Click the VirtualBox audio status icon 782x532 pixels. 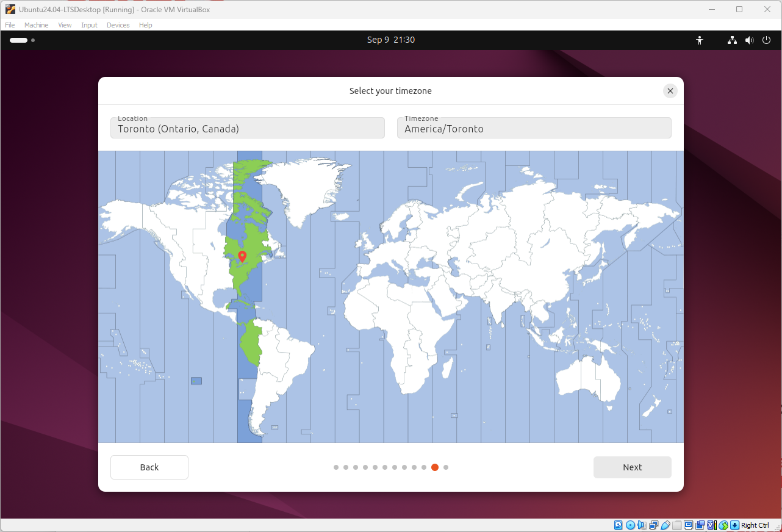pyautogui.click(x=642, y=525)
